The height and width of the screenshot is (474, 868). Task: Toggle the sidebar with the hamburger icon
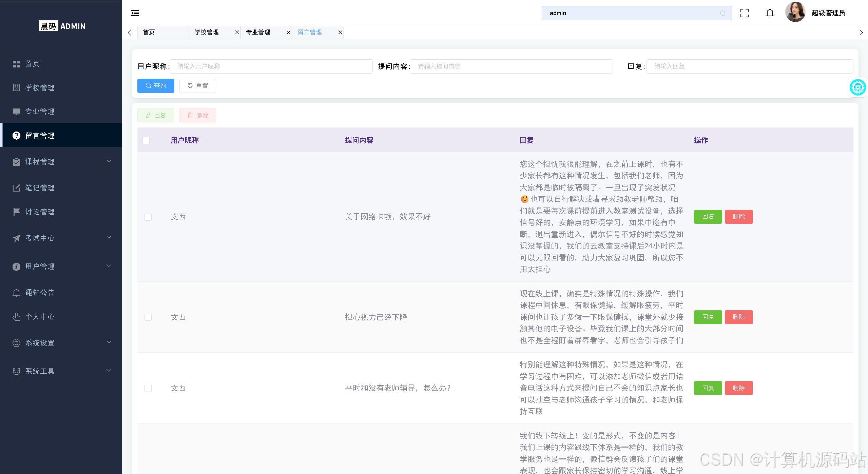pyautogui.click(x=135, y=13)
